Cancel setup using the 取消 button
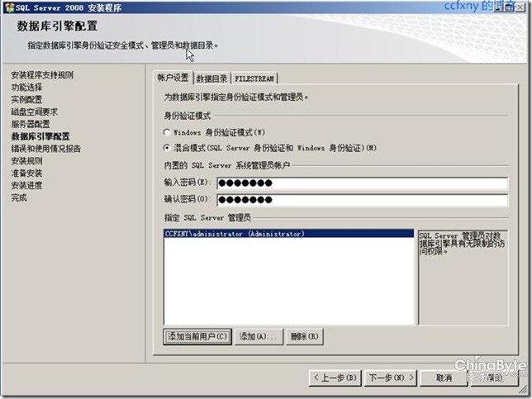The height and width of the screenshot is (399, 532). 444,378
